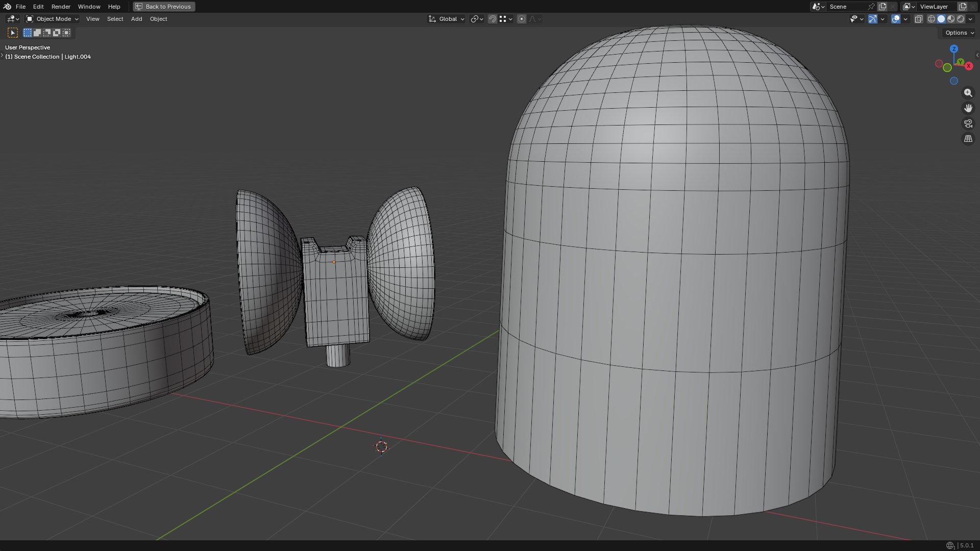
Task: Switch to Rendered viewport shading
Action: click(961, 19)
